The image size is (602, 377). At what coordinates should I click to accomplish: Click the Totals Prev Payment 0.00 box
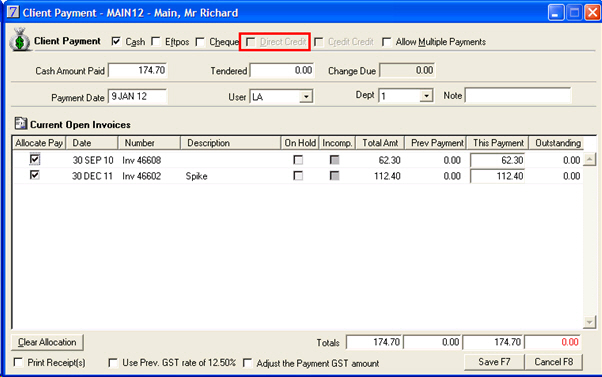click(432, 342)
